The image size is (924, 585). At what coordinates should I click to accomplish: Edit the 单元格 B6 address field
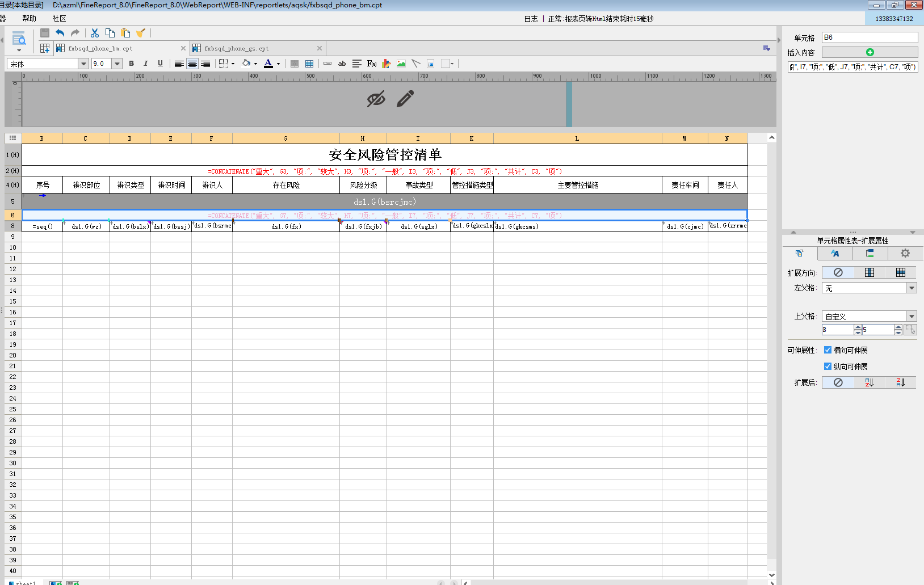coord(870,37)
